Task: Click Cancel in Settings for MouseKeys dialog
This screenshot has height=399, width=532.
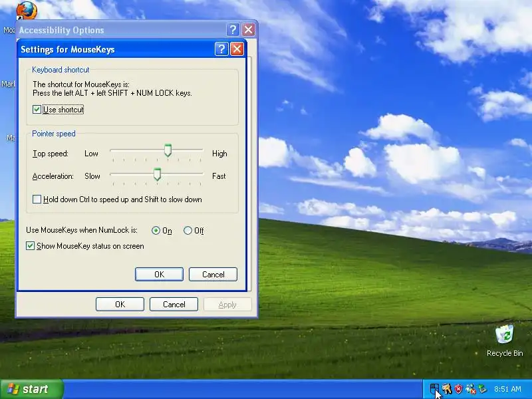Action: tap(213, 274)
